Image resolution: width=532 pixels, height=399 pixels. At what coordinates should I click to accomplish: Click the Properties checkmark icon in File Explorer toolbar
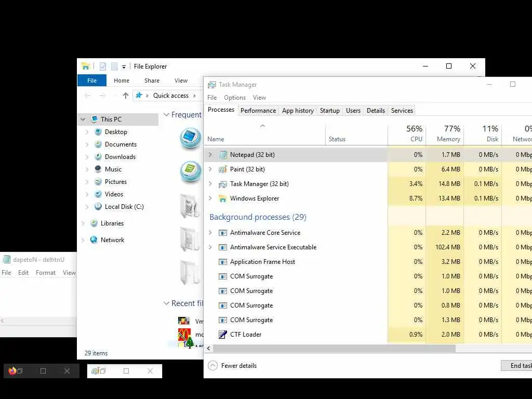103,66
